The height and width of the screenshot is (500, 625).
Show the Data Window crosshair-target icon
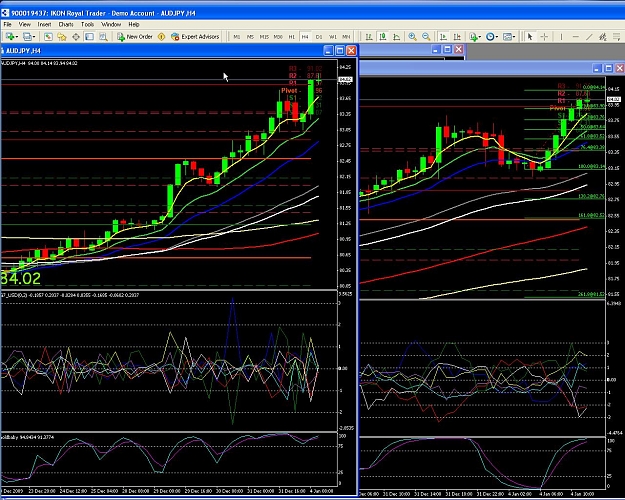(x=76, y=37)
